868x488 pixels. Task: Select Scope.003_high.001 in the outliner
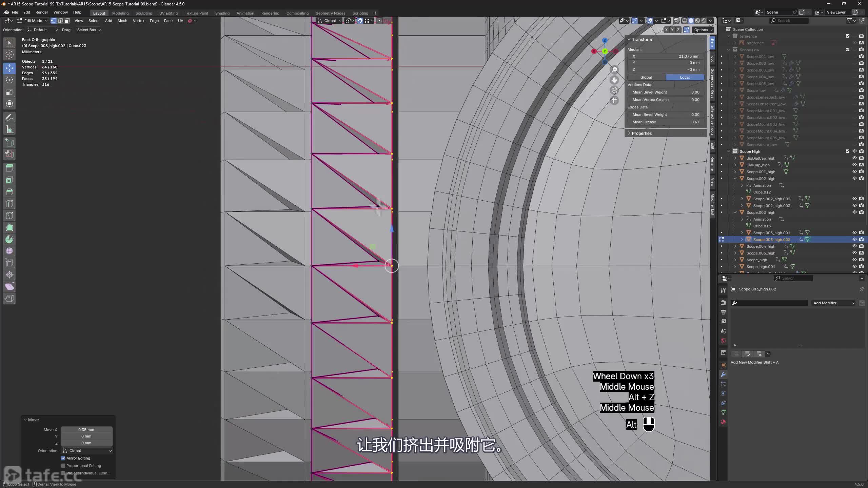772,233
